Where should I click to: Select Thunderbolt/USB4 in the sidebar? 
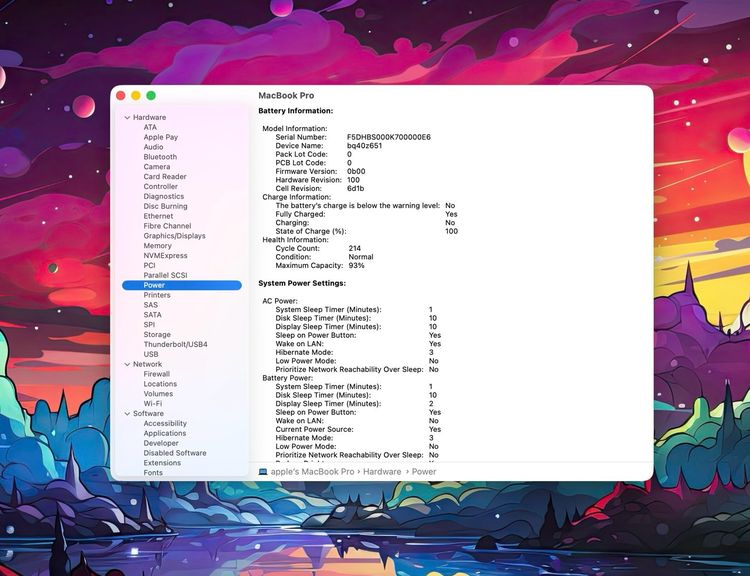176,344
